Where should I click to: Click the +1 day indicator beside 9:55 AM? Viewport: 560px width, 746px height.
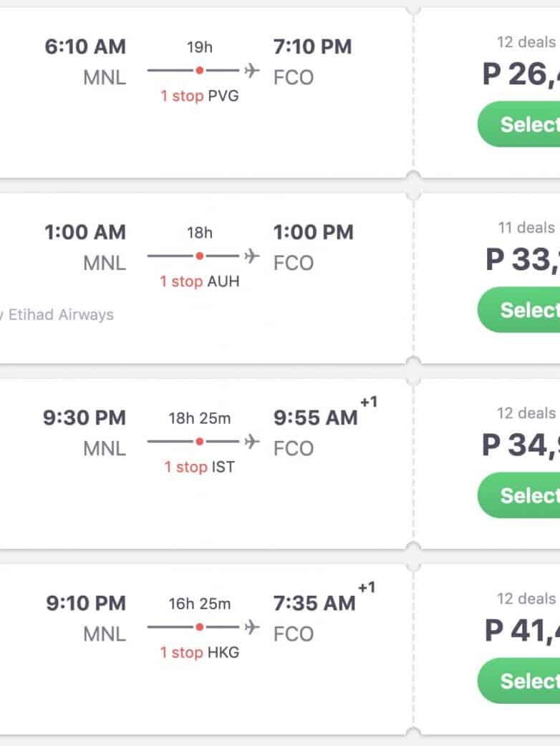pos(368,403)
